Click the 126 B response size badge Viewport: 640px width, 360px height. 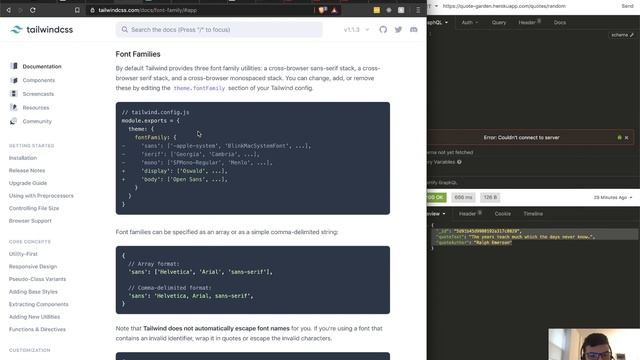(490, 198)
